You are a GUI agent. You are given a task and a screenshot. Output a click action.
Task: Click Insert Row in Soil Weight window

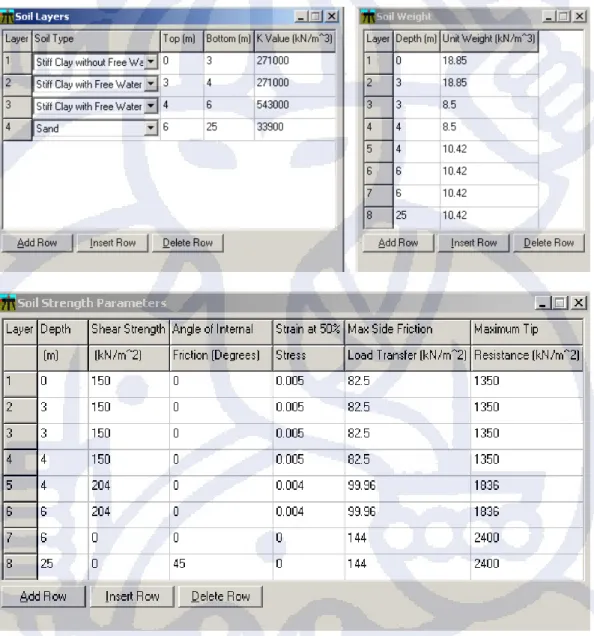pos(473,243)
